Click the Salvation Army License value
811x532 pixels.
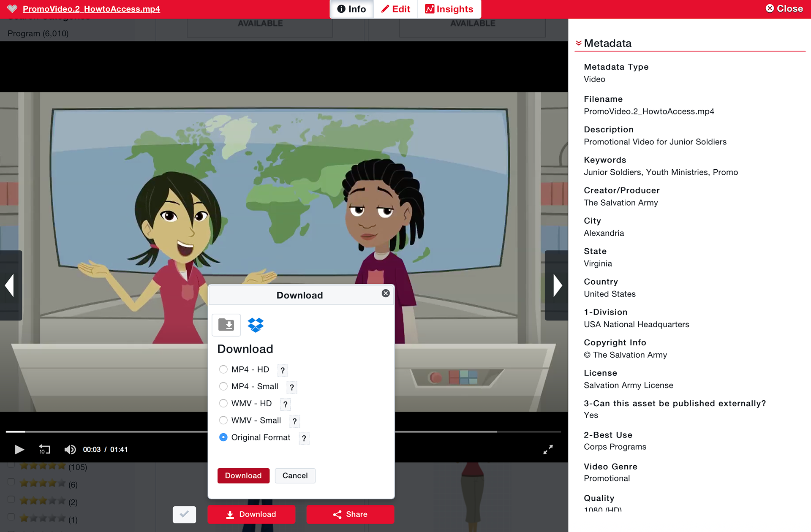click(628, 385)
